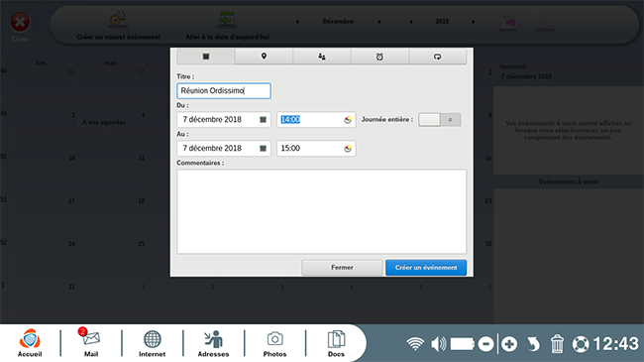Click 'Événements à venir' header
Image resolution: width=644 pixels, height=362 pixels.
pyautogui.click(x=569, y=181)
